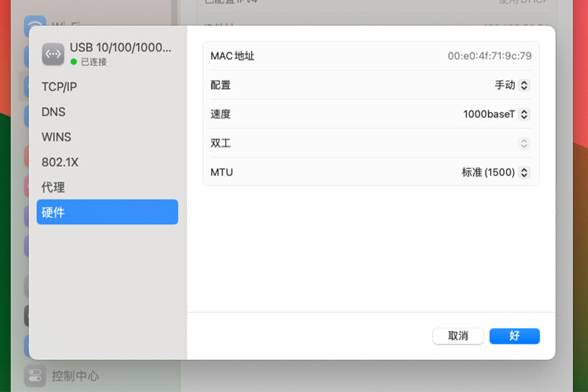
Task: Click the USB 10/100/1000 adapter title
Action: coord(121,48)
